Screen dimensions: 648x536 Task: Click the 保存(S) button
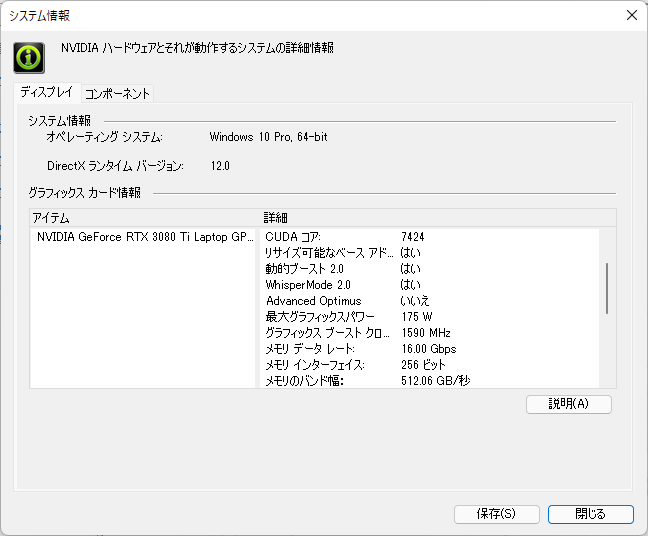point(496,514)
